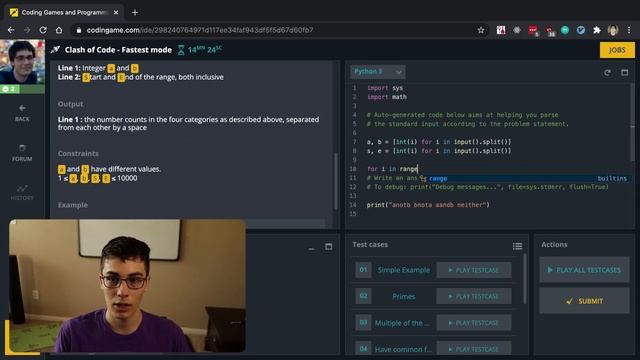Click the BACK sidebar button
Screen dimensions: 640x360
click(22, 113)
